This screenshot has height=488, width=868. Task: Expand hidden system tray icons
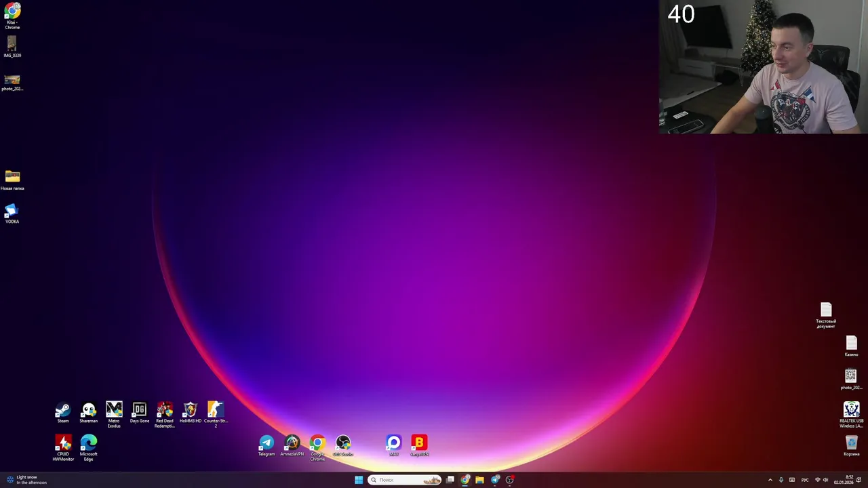[770, 480]
